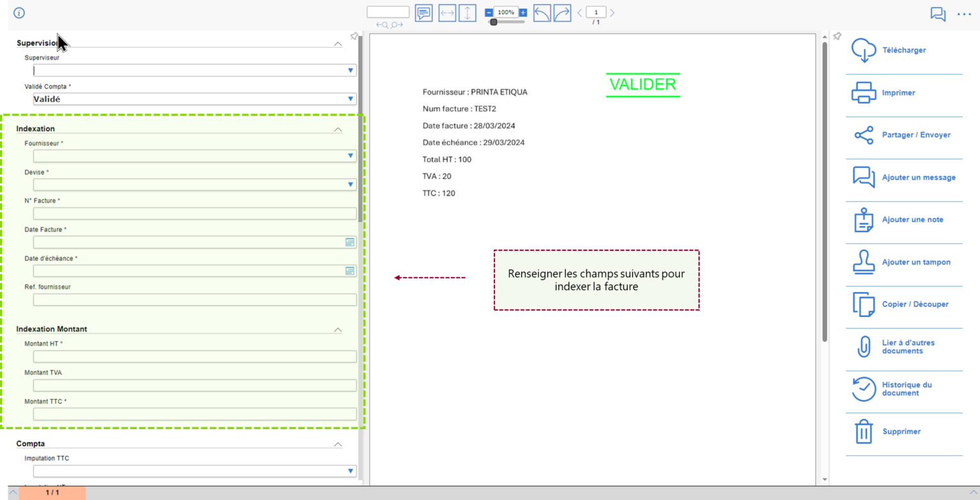Image resolution: width=980 pixels, height=500 pixels.
Task: Click Lier à d'autres documents
Action: point(907,347)
